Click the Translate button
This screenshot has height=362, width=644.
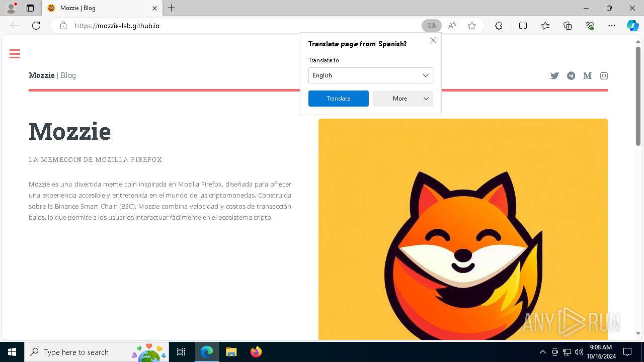pos(339,99)
